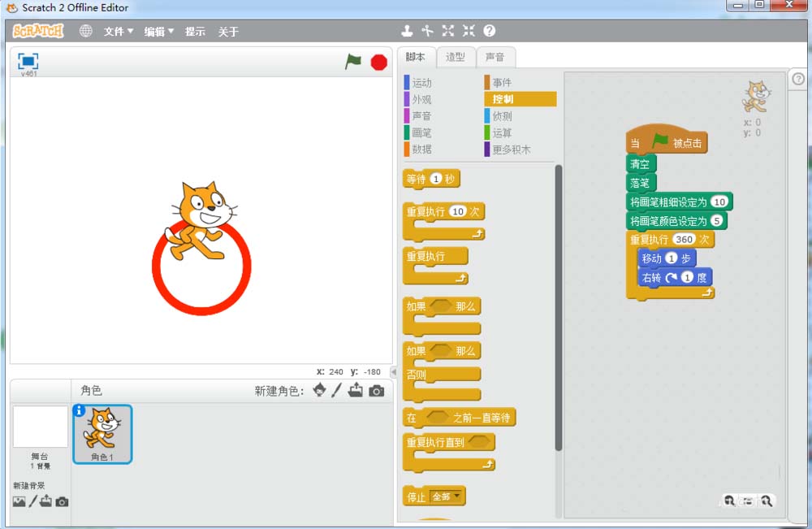This screenshot has width=812, height=529.
Task: Click the Scratch logo
Action: [38, 31]
